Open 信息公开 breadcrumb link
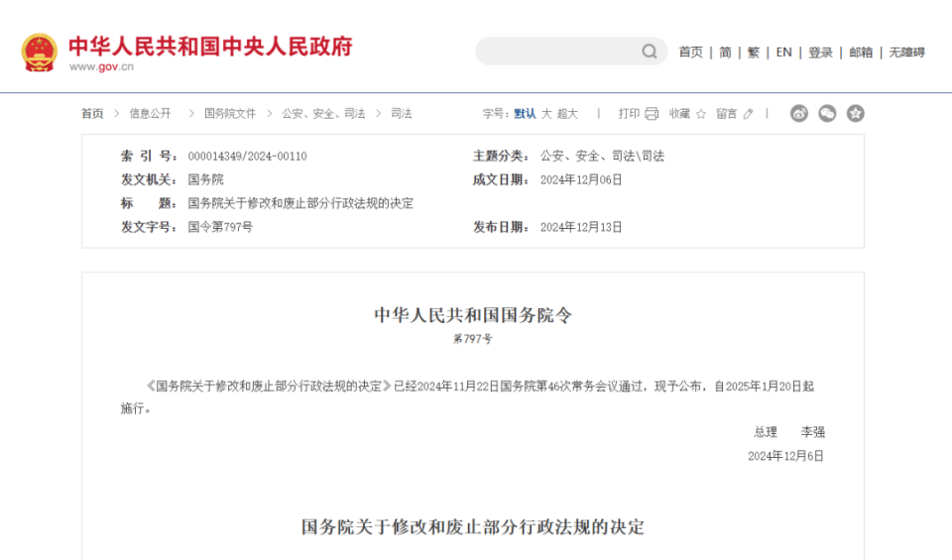The height and width of the screenshot is (560, 952). coord(150,113)
